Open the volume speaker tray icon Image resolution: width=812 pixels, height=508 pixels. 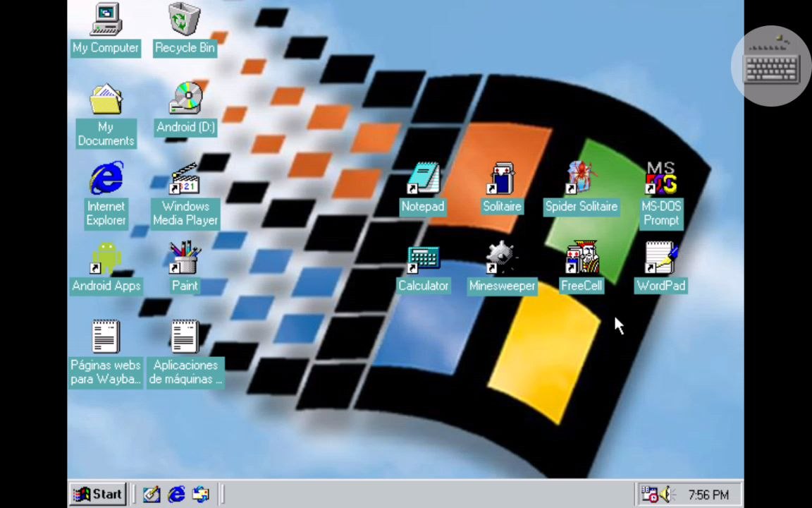tap(668, 495)
